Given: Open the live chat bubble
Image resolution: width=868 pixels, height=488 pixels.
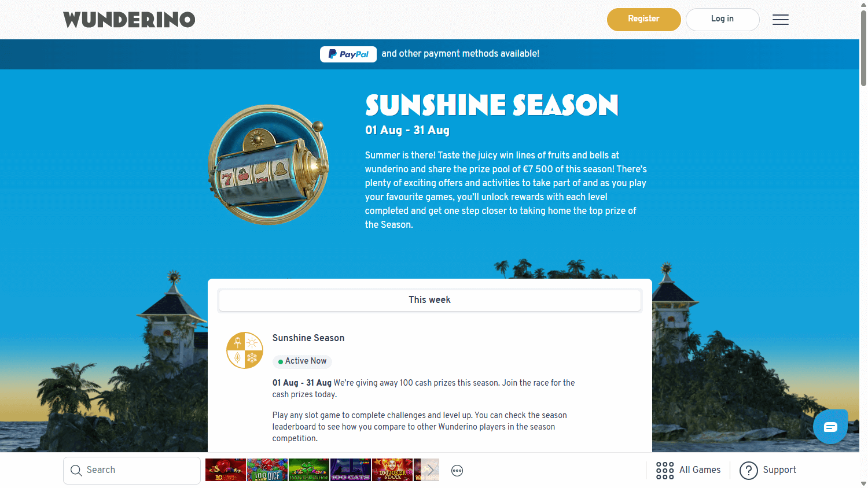Looking at the screenshot, I should (830, 427).
